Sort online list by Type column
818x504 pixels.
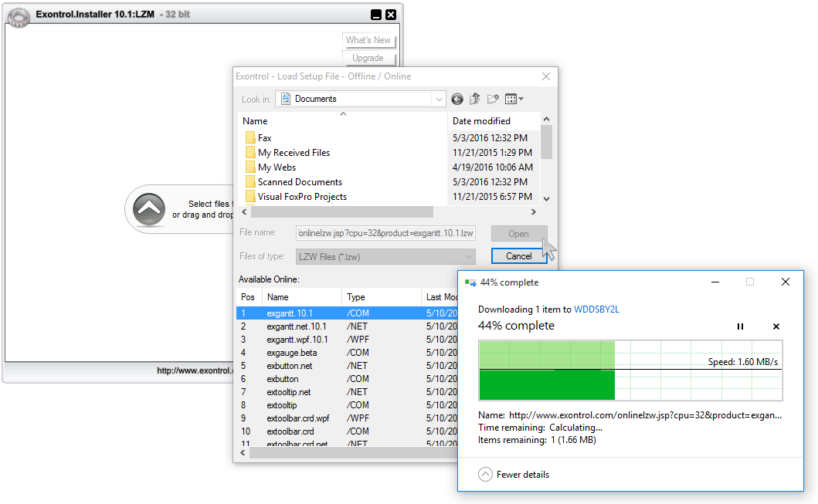click(356, 297)
